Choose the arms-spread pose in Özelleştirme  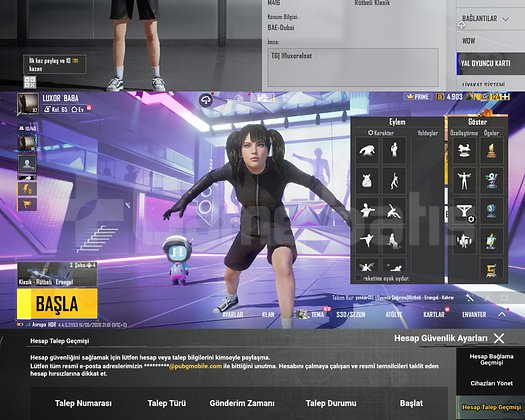(464, 181)
